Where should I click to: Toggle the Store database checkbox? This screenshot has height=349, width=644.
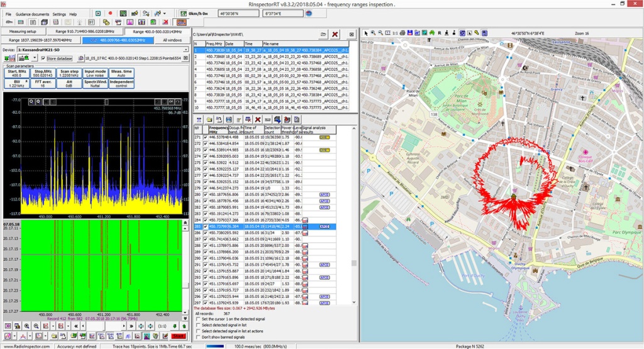(43, 58)
